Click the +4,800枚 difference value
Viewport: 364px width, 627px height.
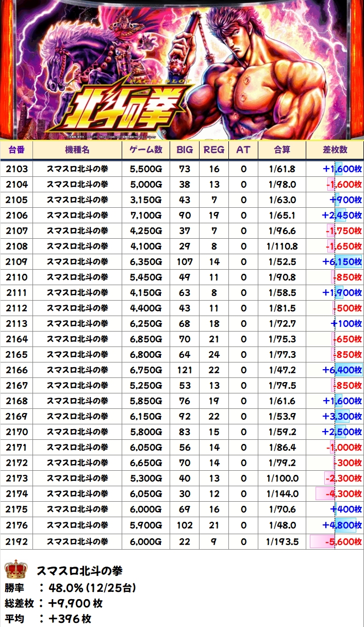tap(342, 525)
